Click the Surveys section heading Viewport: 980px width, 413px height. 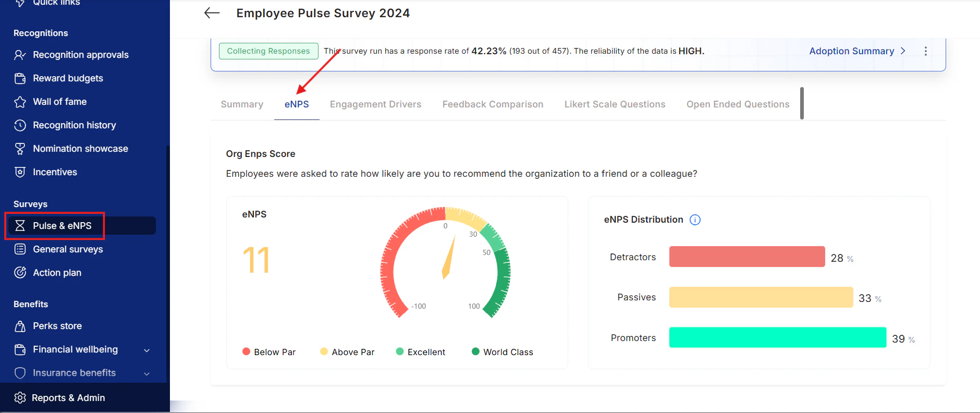pyautogui.click(x=30, y=204)
